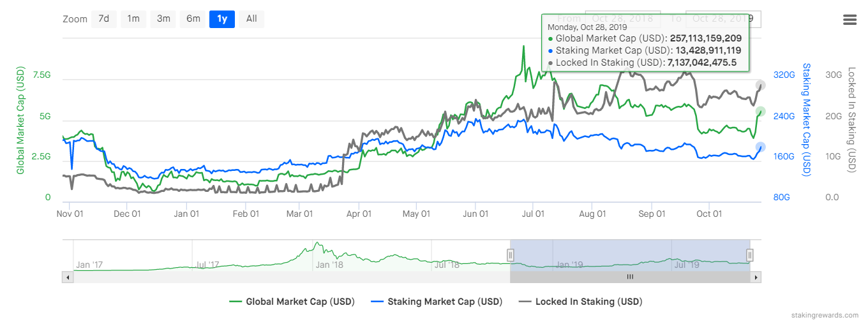Select the 1m zoom range
This screenshot has height=322, width=868.
[x=133, y=19]
